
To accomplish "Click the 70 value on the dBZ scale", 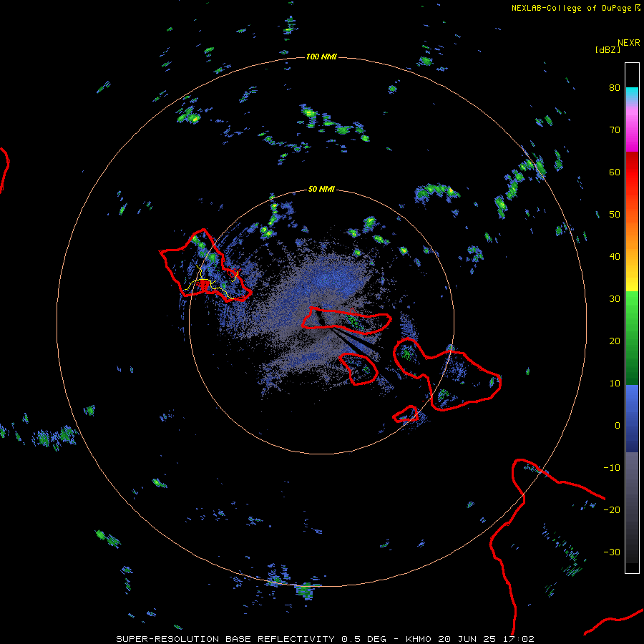I will tap(615, 130).
